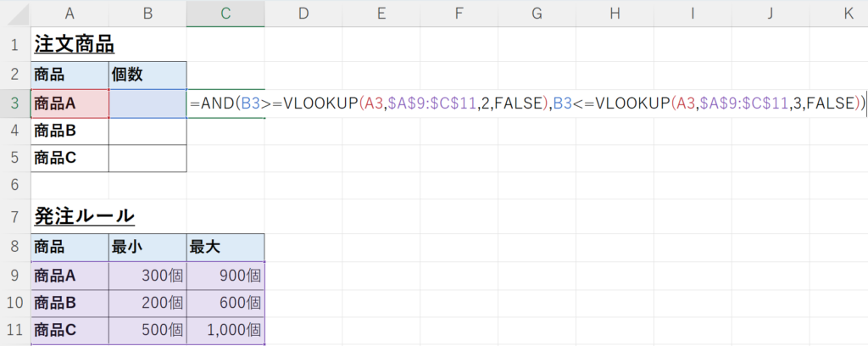The image size is (868, 346).
Task: Select empty quantity cell B4
Action: coord(147,131)
